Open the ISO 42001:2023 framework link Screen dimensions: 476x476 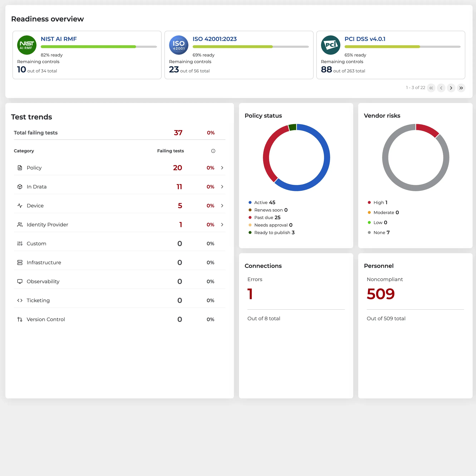214,39
